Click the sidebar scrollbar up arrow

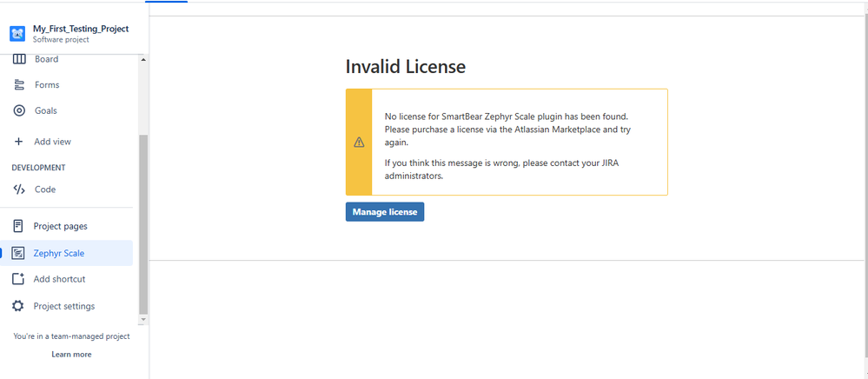143,59
